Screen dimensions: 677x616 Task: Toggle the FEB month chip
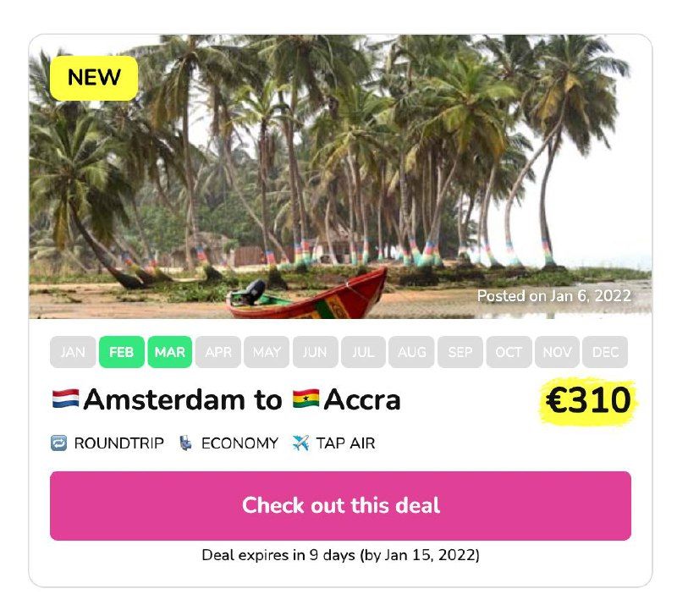(x=121, y=352)
